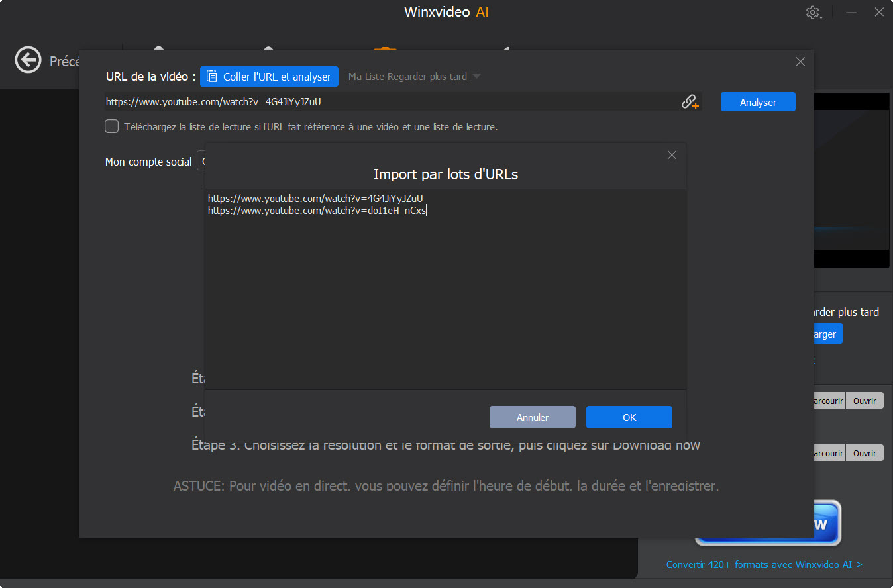Open the 'Ma Liste Regarder plus tard' dropdown
This screenshot has width=893, height=588.
pos(414,76)
